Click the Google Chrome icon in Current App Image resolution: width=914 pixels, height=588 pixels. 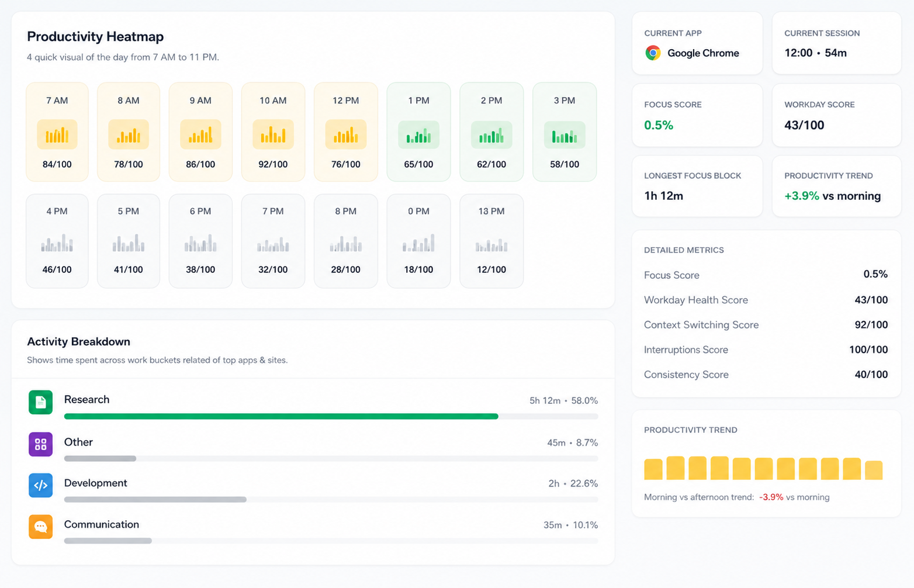point(653,53)
